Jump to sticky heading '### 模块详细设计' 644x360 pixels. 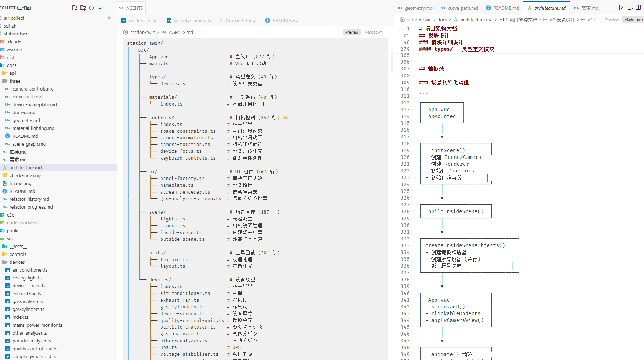(441, 42)
